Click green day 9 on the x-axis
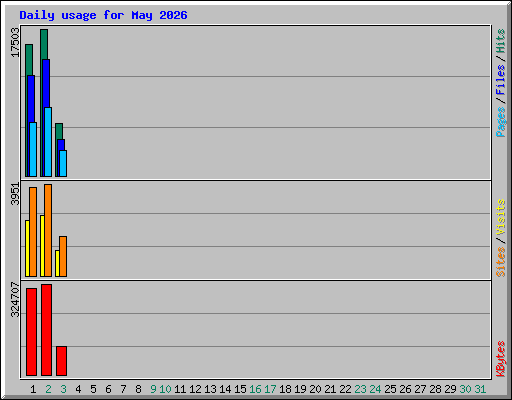This screenshot has width=512, height=400. tap(153, 389)
